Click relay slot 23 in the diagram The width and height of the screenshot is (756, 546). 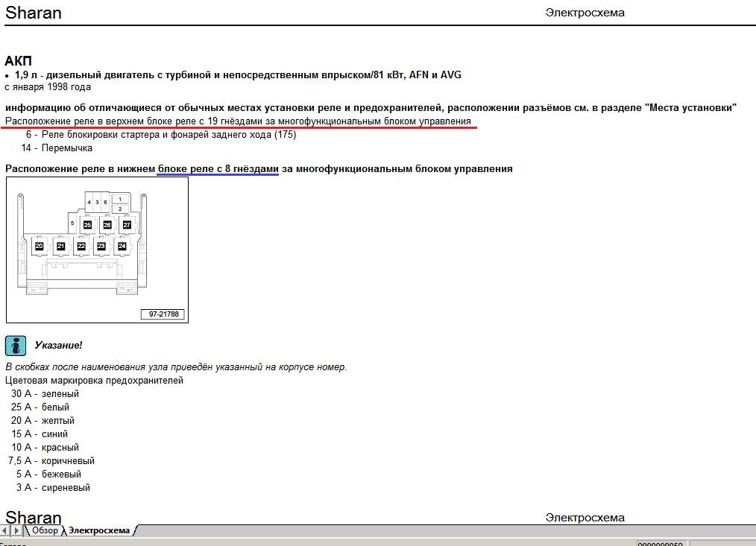101,246
